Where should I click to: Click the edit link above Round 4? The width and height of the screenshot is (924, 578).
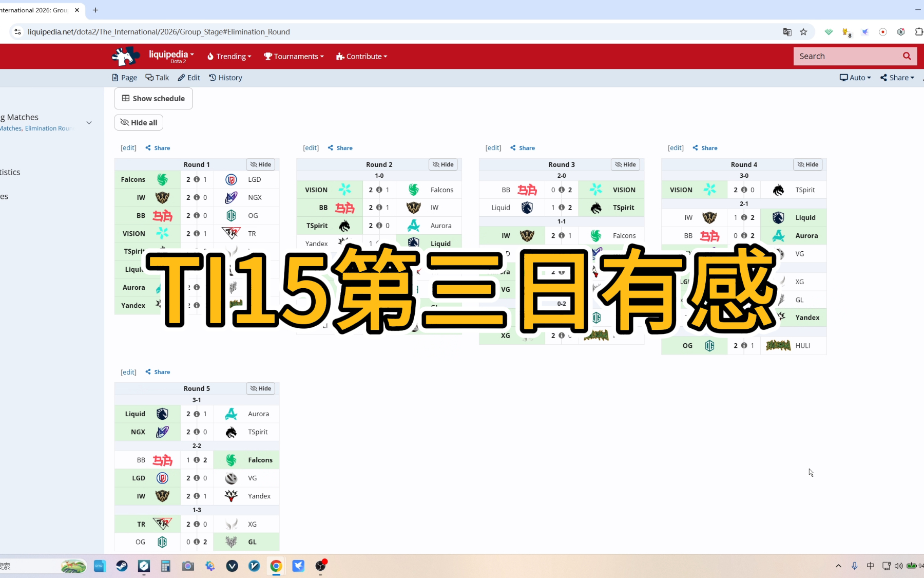click(676, 148)
